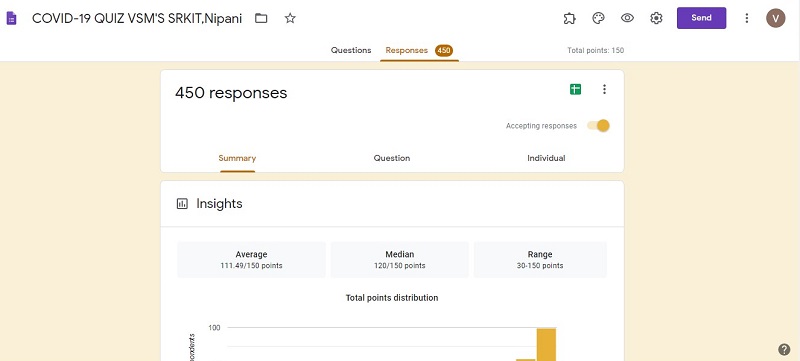Open the help question mark icon
This screenshot has height=361, width=800.
click(x=784, y=349)
